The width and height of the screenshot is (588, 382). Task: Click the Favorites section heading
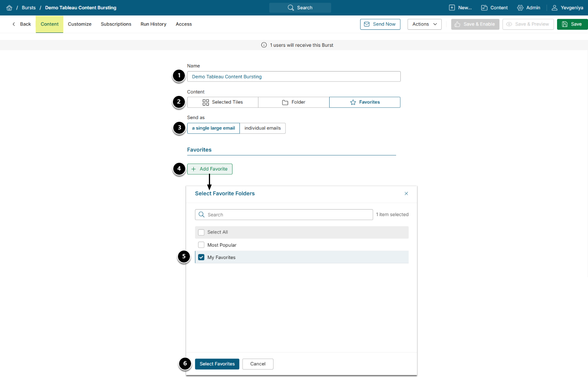[x=199, y=150]
